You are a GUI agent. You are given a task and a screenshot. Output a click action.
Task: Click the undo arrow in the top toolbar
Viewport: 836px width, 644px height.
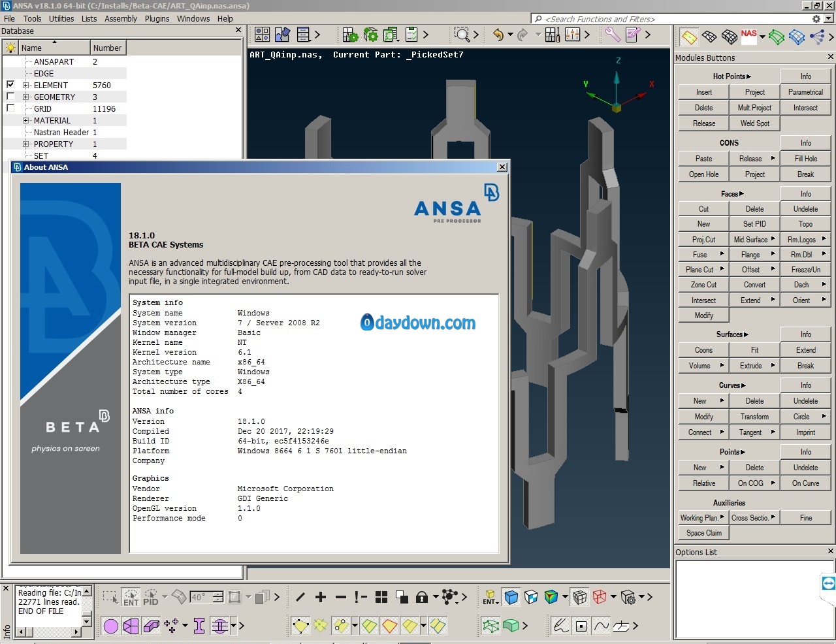pos(498,35)
